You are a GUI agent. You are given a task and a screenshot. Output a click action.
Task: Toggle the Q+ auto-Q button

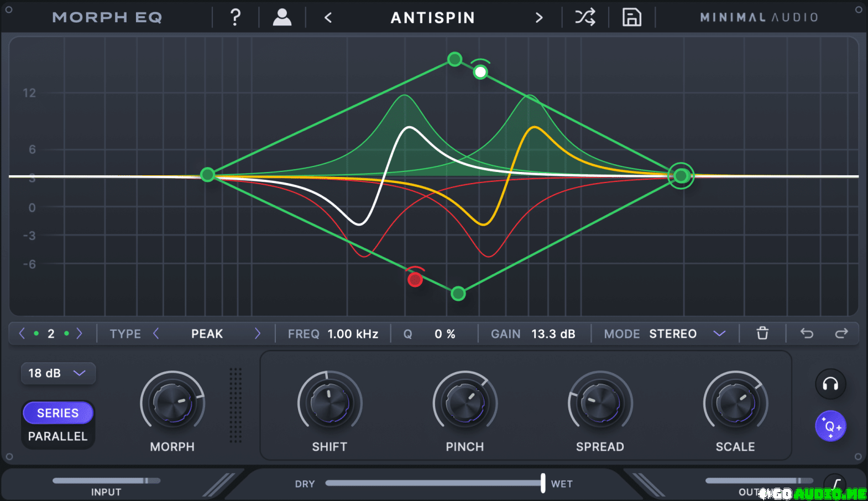pos(830,426)
